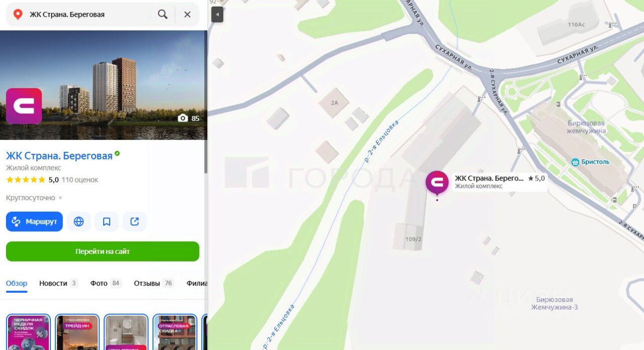Open the 85 photos camera counter
Image resolution: width=644 pixels, height=350 pixels.
tap(189, 118)
